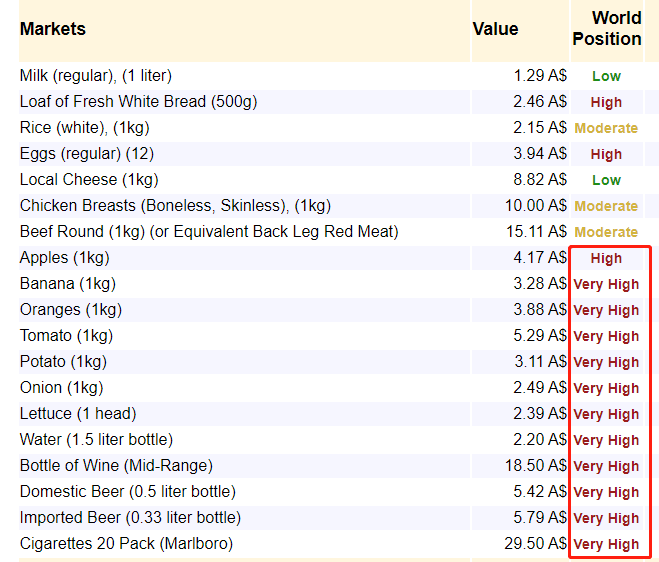659x562 pixels.
Task: Click the Very High position for Tomato
Action: pos(606,337)
